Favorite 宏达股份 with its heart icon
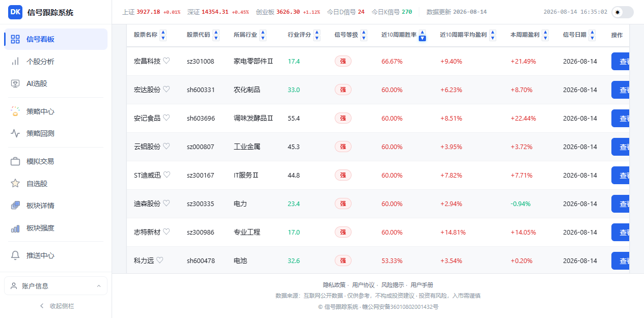This screenshot has height=318, width=644. coord(166,90)
